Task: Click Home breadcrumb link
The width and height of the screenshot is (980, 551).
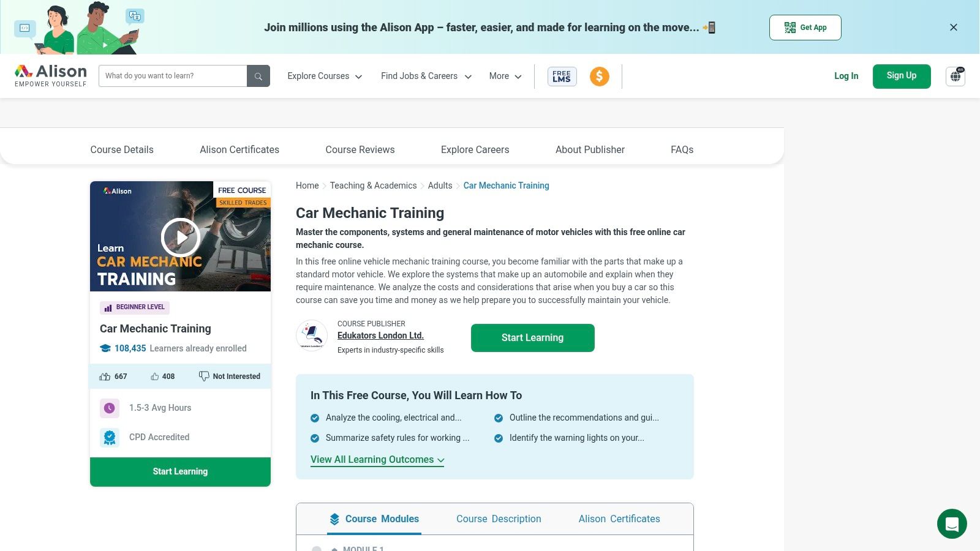Action: coord(307,186)
